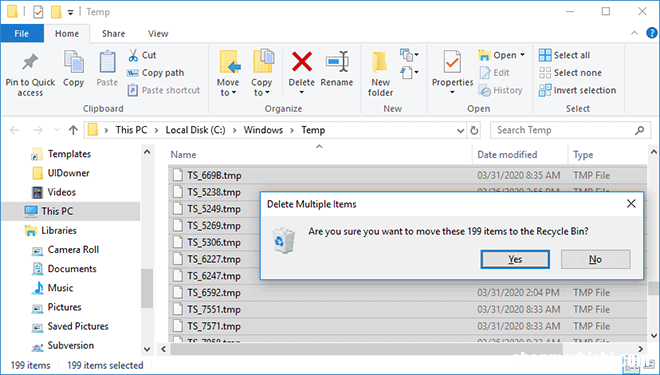Click the New folder icon
This screenshot has height=375, width=660.
(x=380, y=62)
